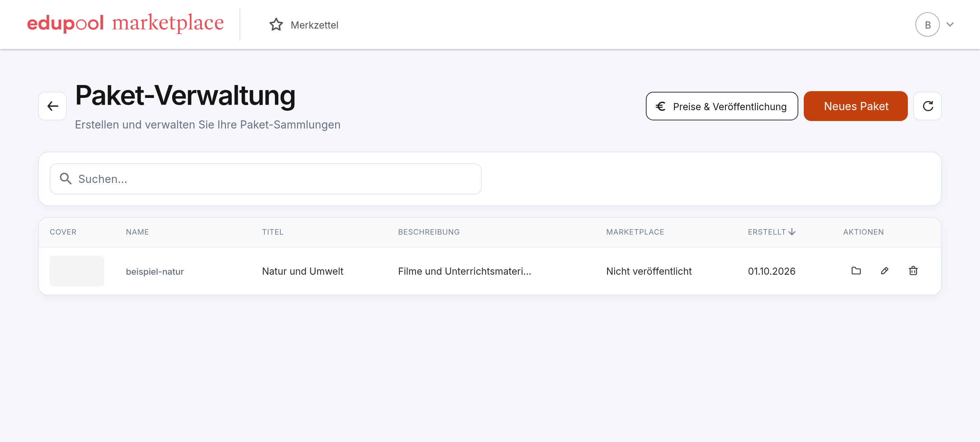
Task: Click the Aktionen column header
Action: click(863, 232)
